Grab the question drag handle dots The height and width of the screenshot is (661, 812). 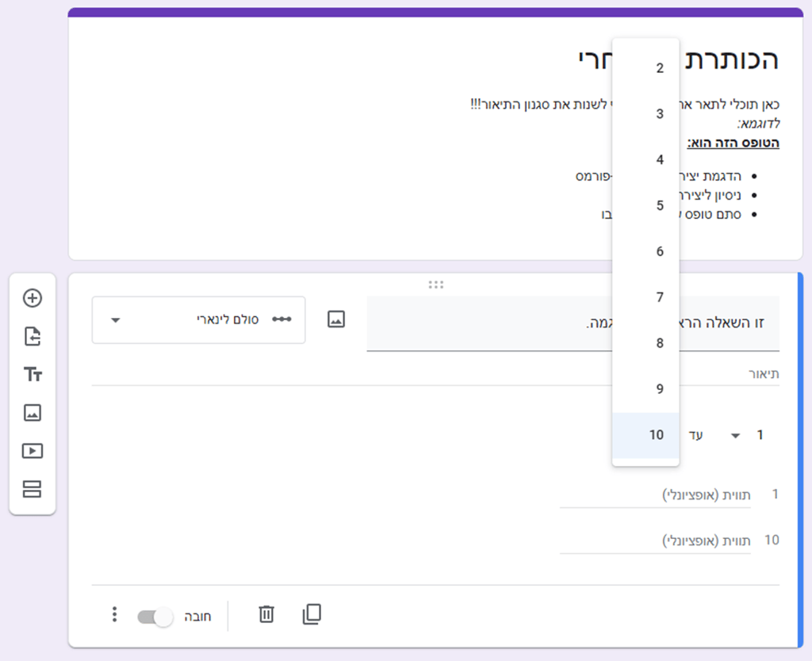(436, 285)
